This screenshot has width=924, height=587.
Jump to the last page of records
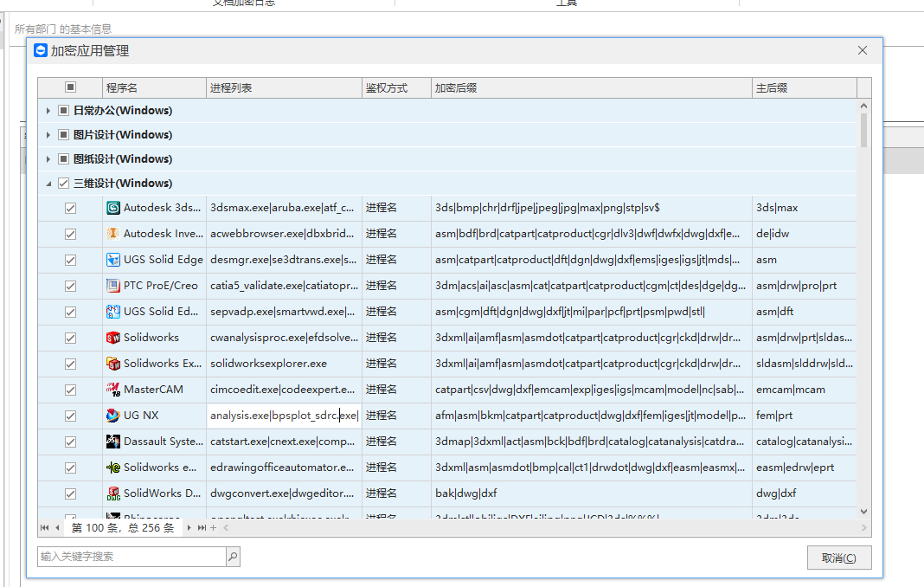coord(202,527)
